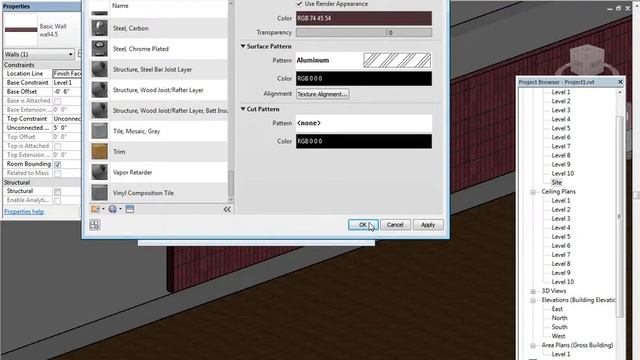Click the Base Constraint Level 1 value
640x360 pixels.
(67, 82)
